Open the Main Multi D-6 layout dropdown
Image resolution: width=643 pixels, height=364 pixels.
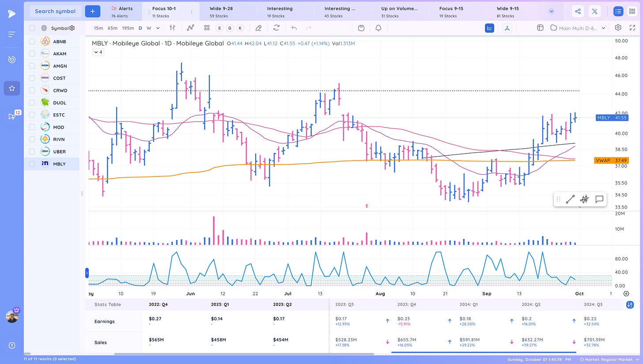(x=579, y=28)
